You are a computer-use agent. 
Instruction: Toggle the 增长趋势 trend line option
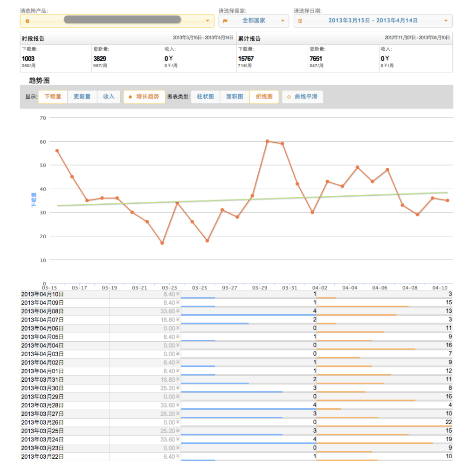click(144, 97)
